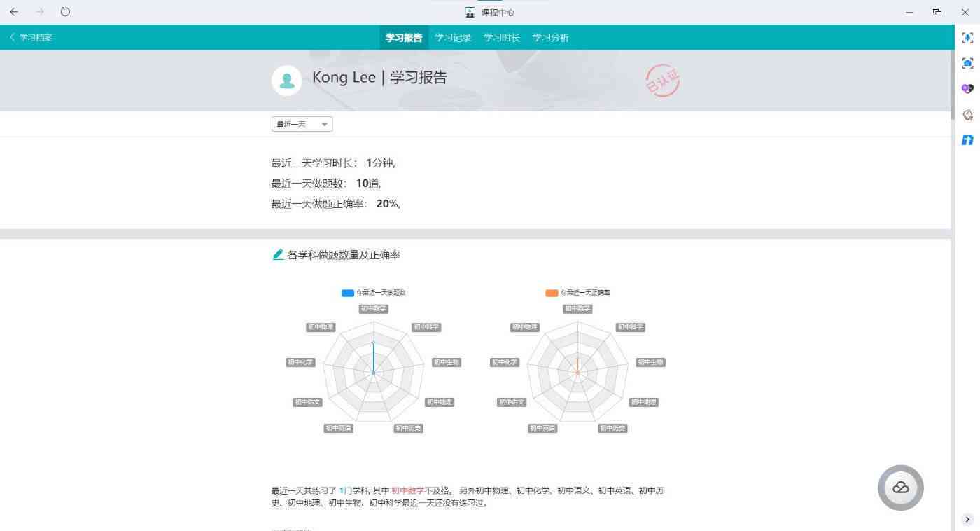Click the voice capture sidebar icon
This screenshot has height=531, width=980.
point(967,38)
